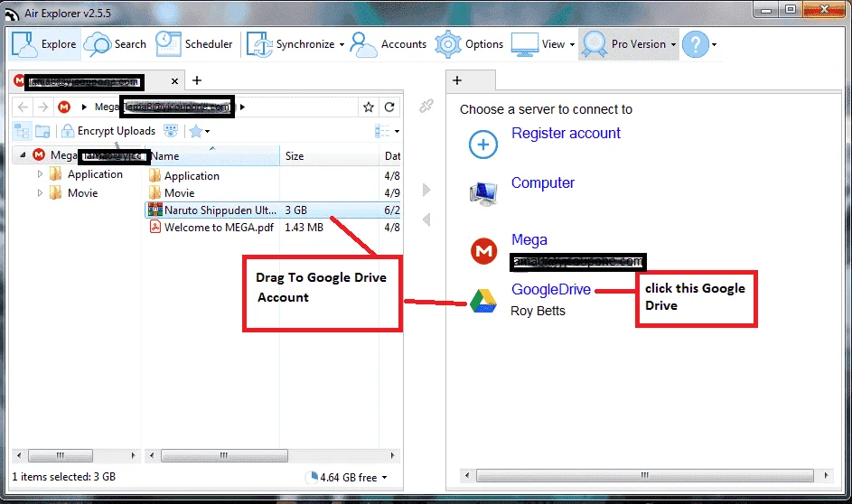This screenshot has height=504, width=852.
Task: Toggle the folder tree panel icon
Action: click(22, 131)
